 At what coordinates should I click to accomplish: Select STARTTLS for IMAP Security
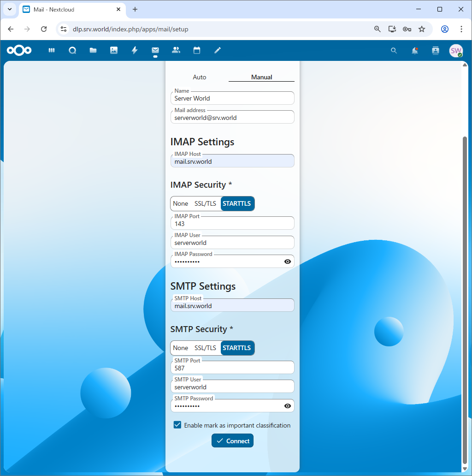(237, 203)
